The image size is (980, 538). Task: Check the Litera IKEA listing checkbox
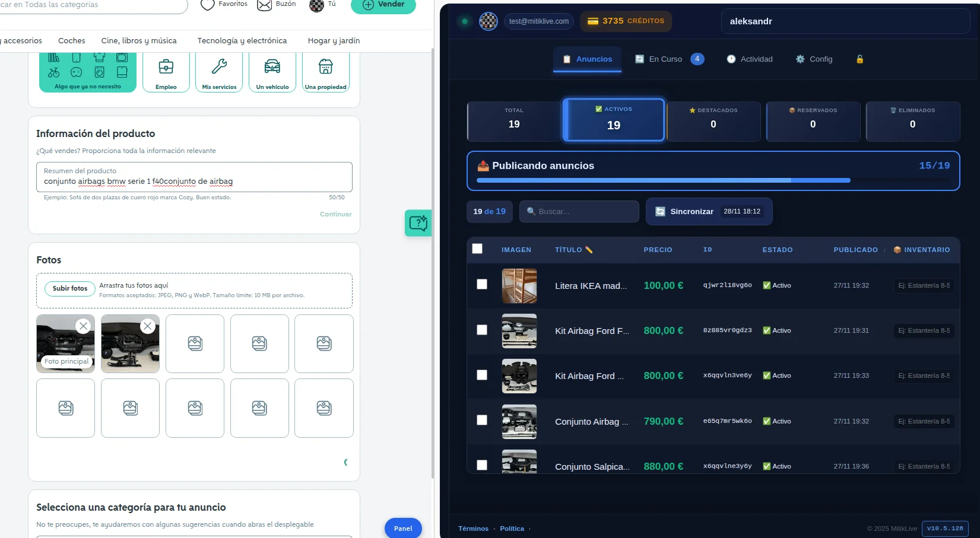(x=482, y=285)
